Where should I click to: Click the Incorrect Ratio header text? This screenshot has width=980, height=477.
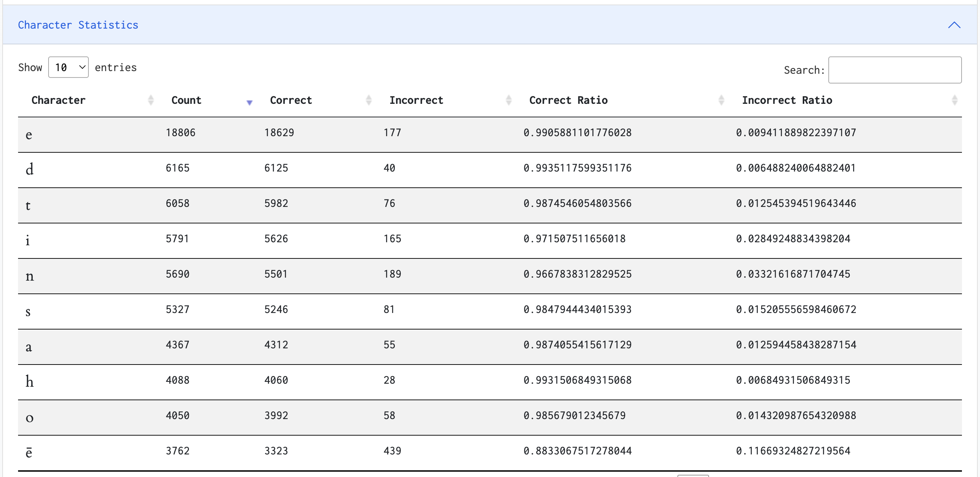[x=787, y=100]
